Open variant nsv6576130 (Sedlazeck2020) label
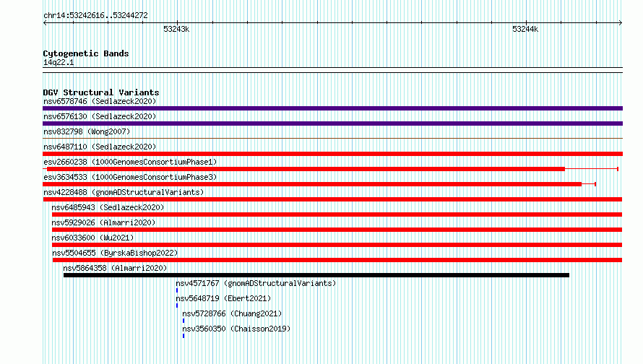 [x=100, y=116]
